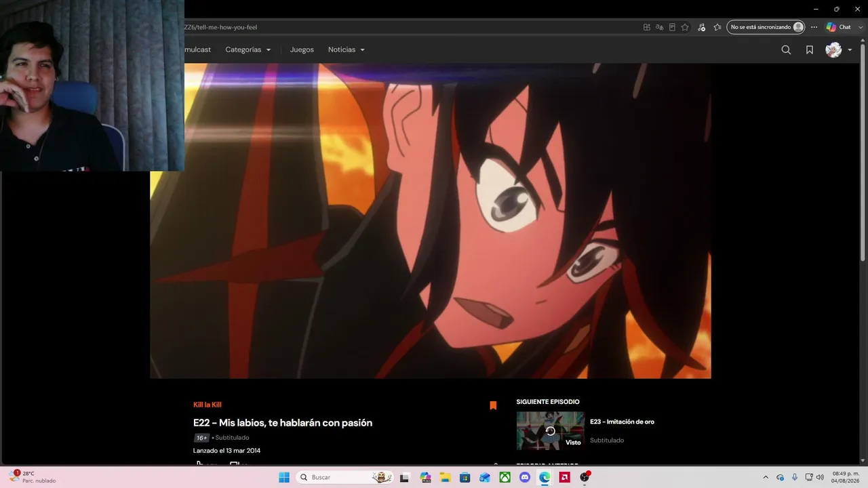Open the Copilot Chat button
Viewport: 868px width, 488px height.
(x=838, y=27)
